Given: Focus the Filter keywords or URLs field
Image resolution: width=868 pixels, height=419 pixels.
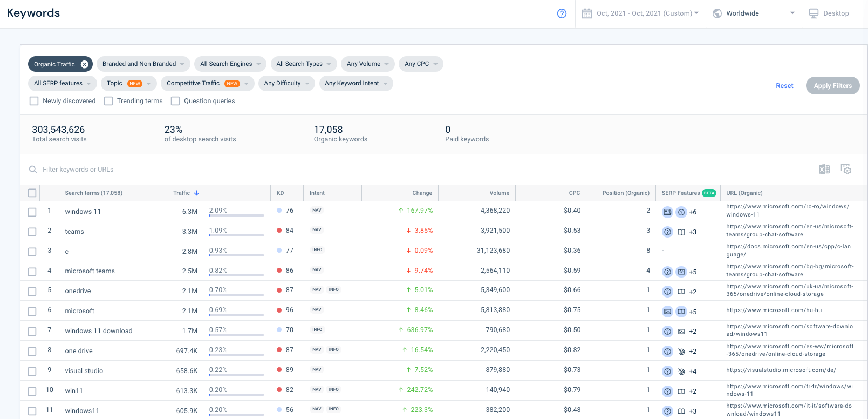Looking at the screenshot, I should 421,170.
